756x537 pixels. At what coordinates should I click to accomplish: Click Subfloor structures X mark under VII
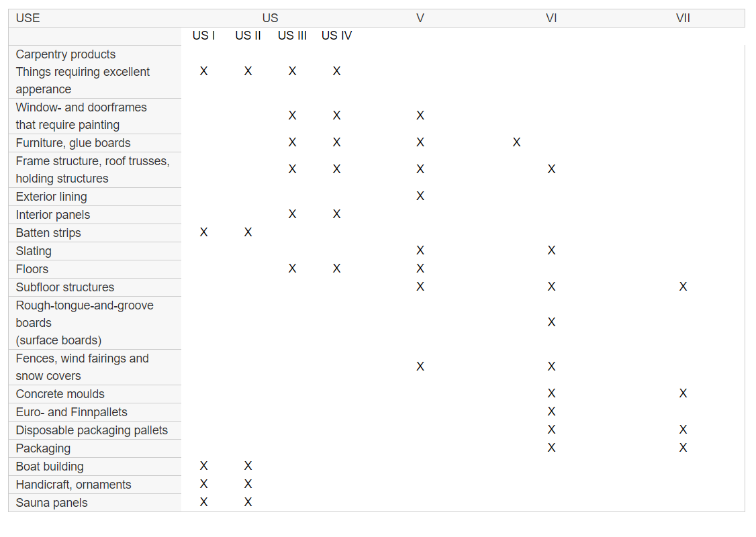(x=683, y=287)
